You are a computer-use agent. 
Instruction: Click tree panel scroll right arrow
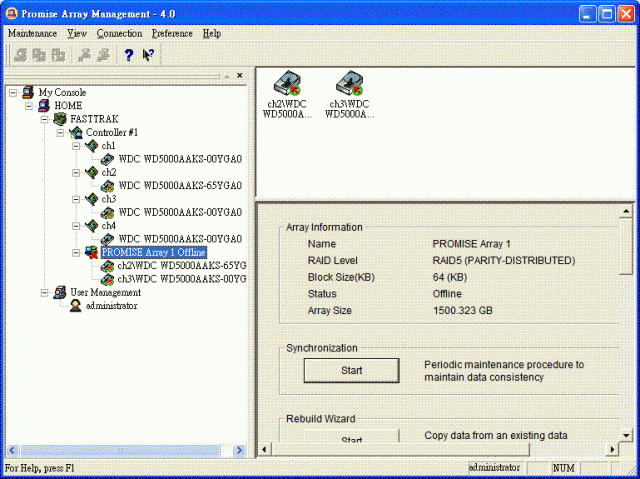[239, 450]
